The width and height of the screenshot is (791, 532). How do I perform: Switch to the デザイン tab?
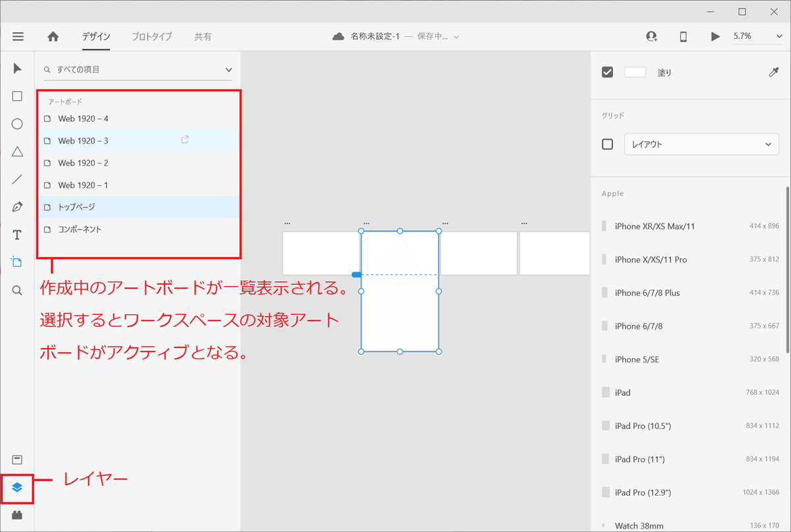click(96, 37)
